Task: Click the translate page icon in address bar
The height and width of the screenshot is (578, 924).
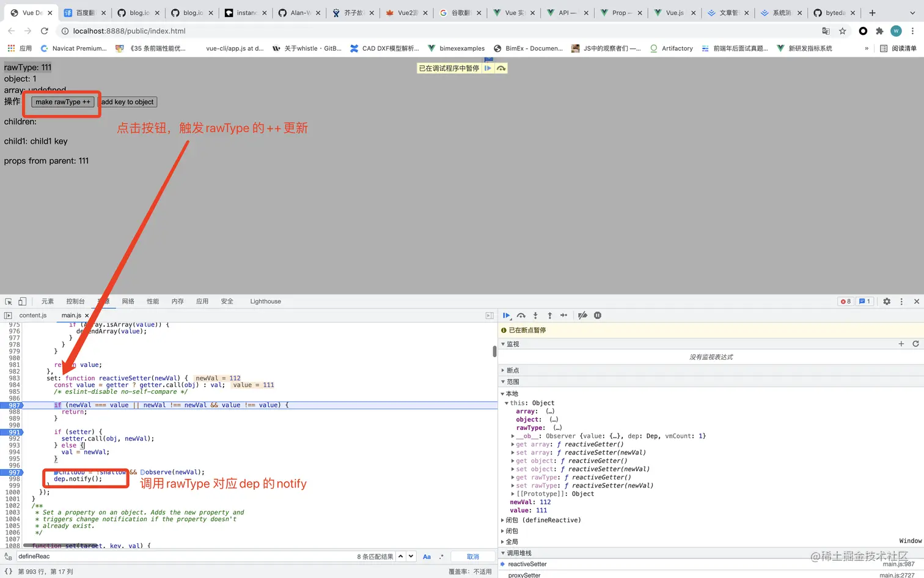Action: [x=826, y=31]
